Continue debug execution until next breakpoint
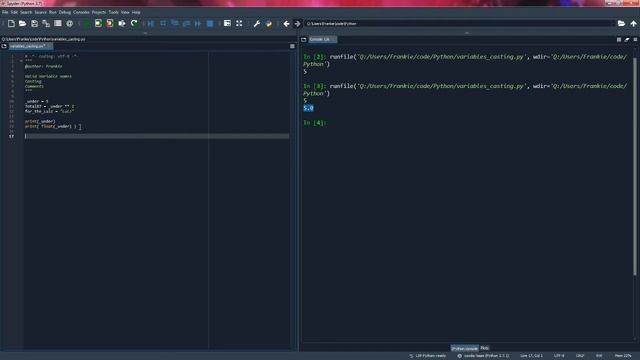 (198, 24)
